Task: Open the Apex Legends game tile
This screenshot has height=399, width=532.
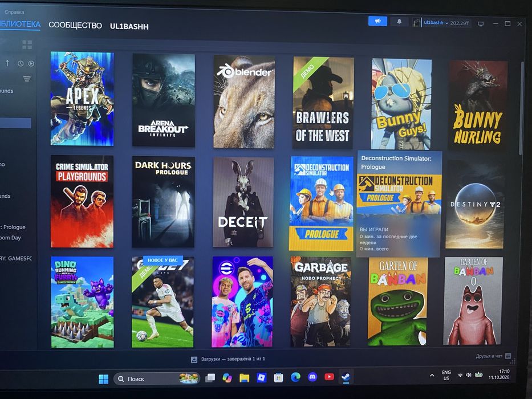Action: click(82, 99)
